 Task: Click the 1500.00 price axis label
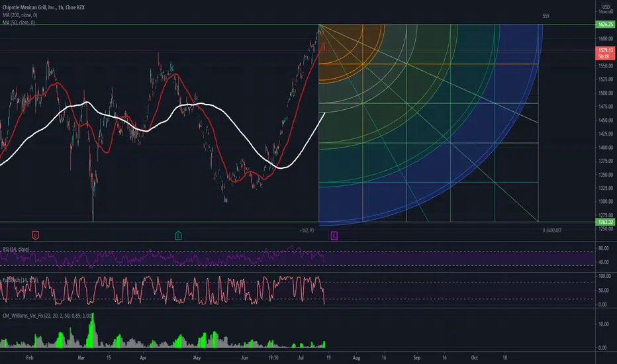(606, 93)
